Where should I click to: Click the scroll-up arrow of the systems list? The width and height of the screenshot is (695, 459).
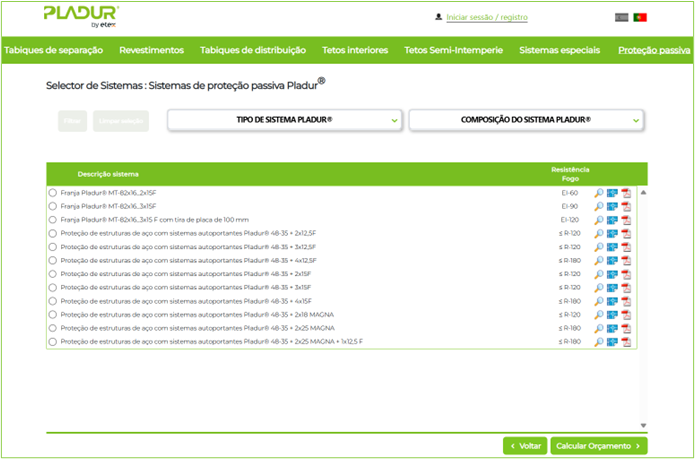(643, 192)
